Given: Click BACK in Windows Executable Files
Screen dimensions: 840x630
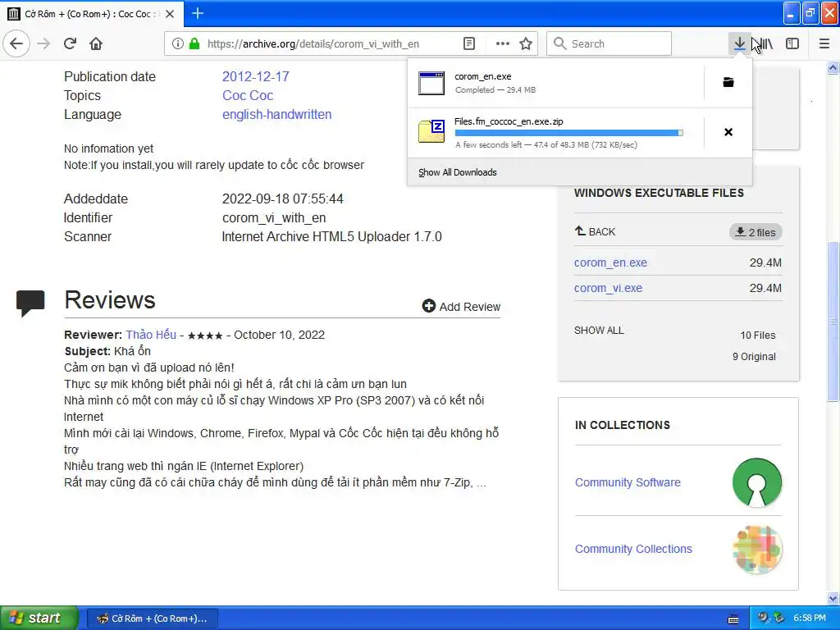Looking at the screenshot, I should 596,232.
